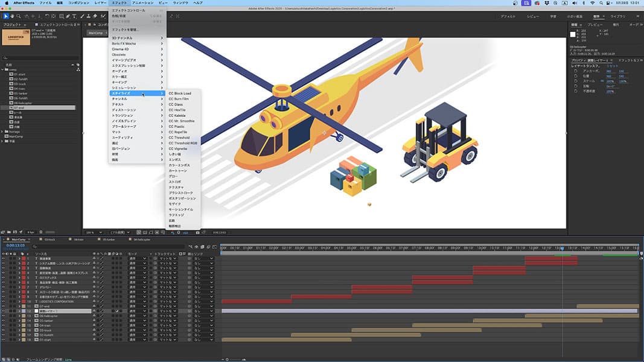Click the trash icon in Project panel
This screenshot has height=362, width=644.
40,232
